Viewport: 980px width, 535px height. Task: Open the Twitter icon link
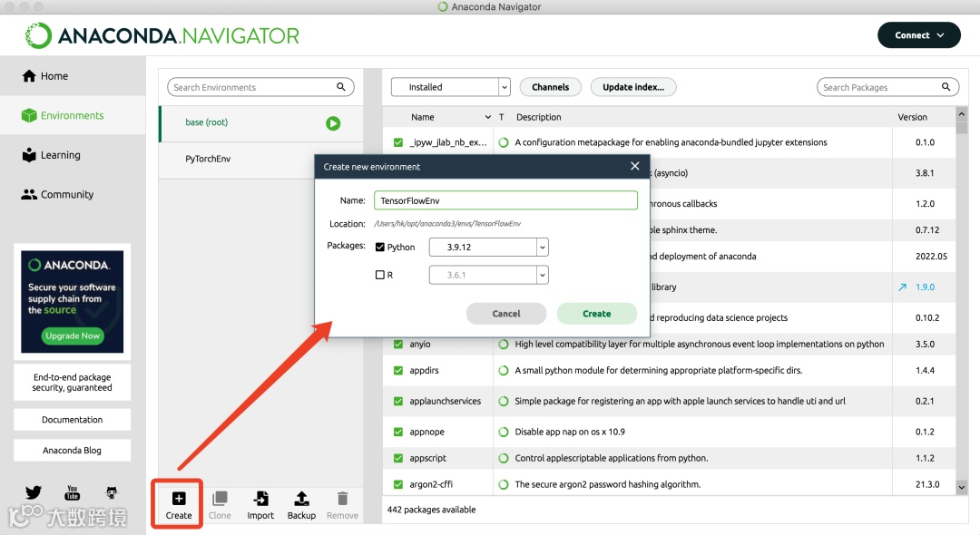click(34, 492)
